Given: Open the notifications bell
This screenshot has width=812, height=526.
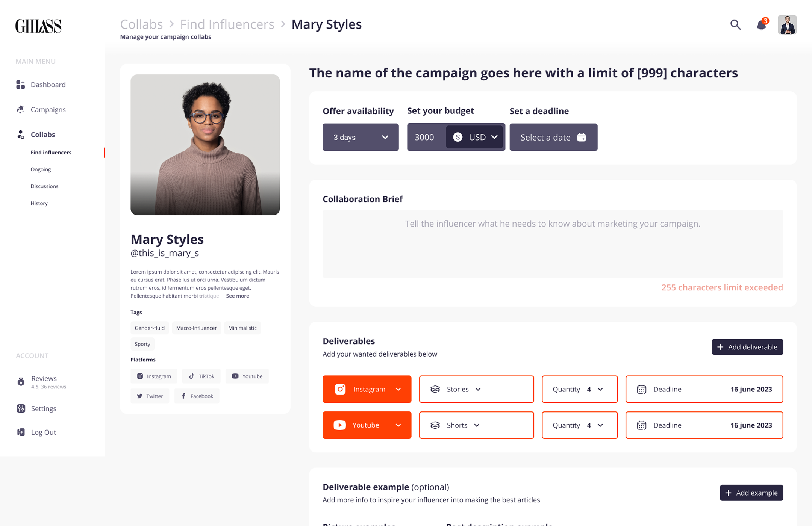Looking at the screenshot, I should pyautogui.click(x=761, y=25).
